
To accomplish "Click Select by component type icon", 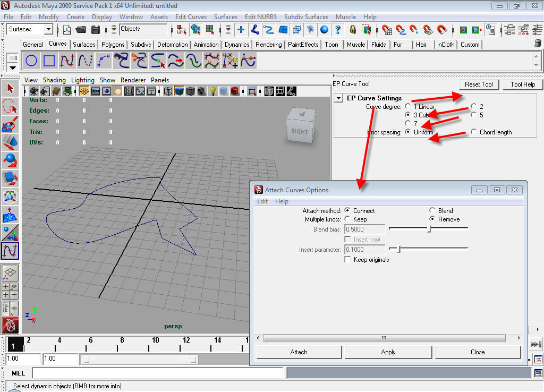I will click(210, 30).
